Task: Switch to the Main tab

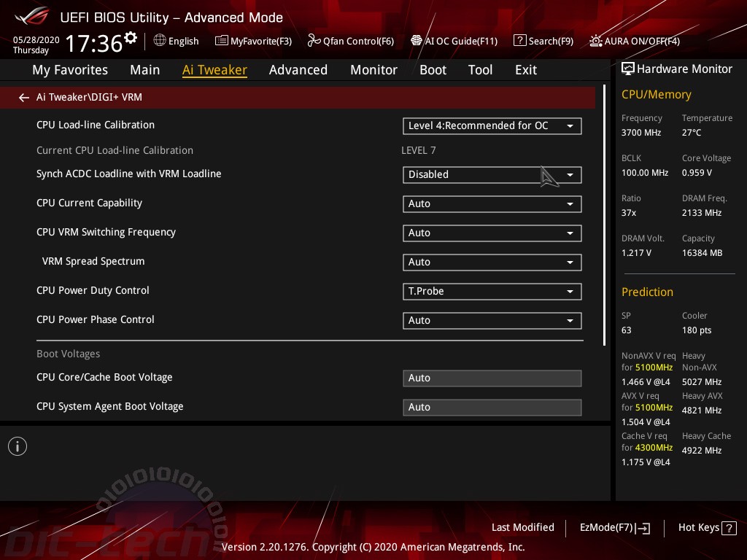Action: point(145,70)
